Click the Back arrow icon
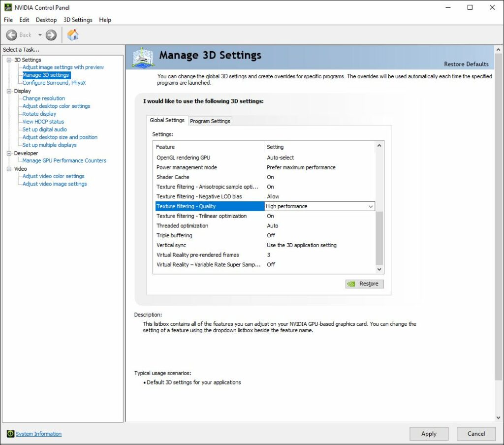504x445 pixels. point(12,35)
